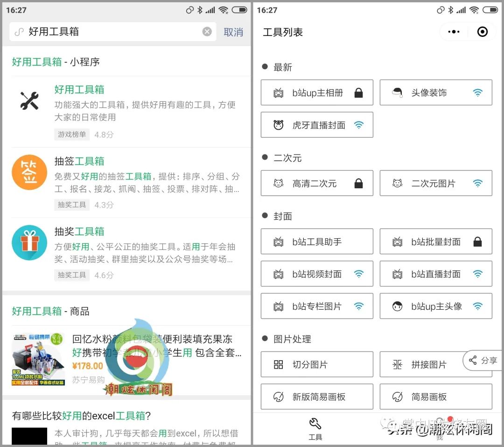Open the gift box 抽奖工具箱 icon

(29, 242)
